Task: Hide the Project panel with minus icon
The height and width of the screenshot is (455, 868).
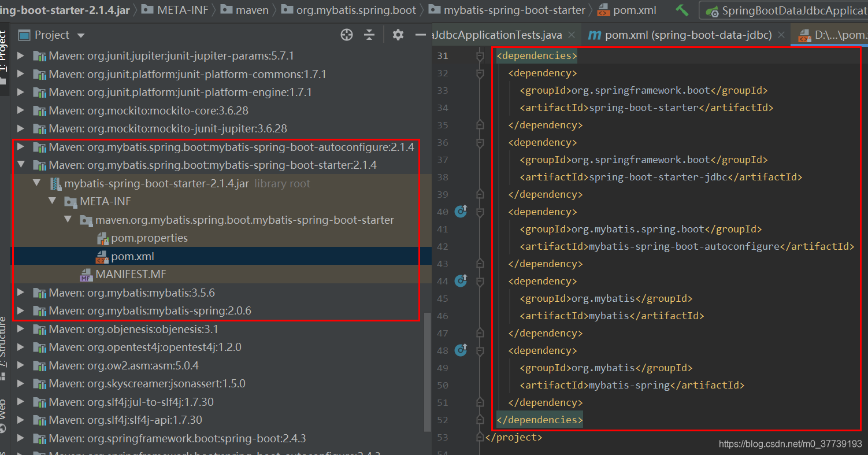Action: point(421,35)
